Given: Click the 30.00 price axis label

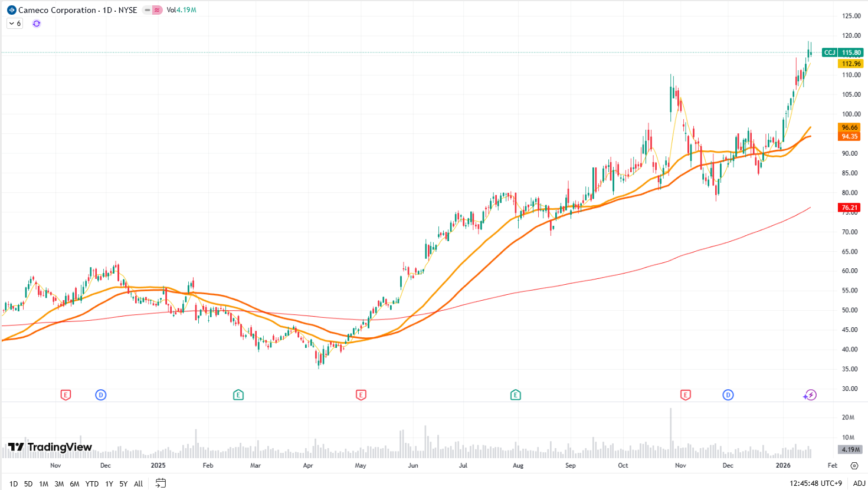Looking at the screenshot, I should [x=850, y=389].
